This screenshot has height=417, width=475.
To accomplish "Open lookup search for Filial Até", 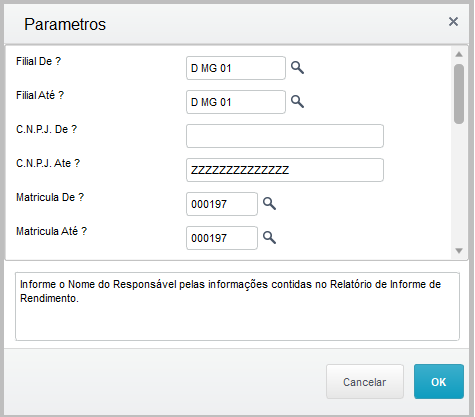I will click(297, 102).
